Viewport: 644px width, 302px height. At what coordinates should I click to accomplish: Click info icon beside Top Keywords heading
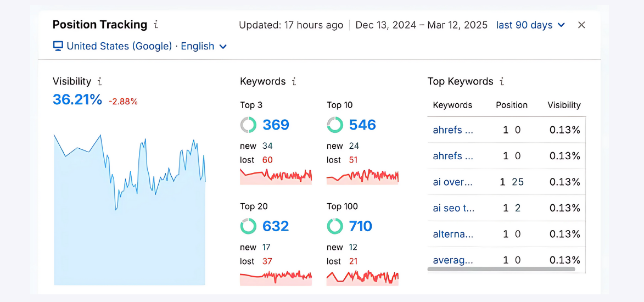point(502,81)
